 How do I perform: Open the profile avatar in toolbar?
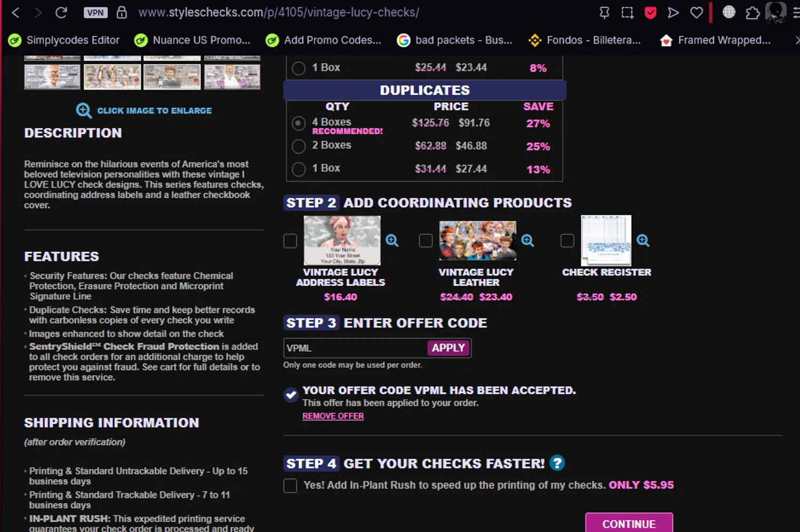(776, 12)
